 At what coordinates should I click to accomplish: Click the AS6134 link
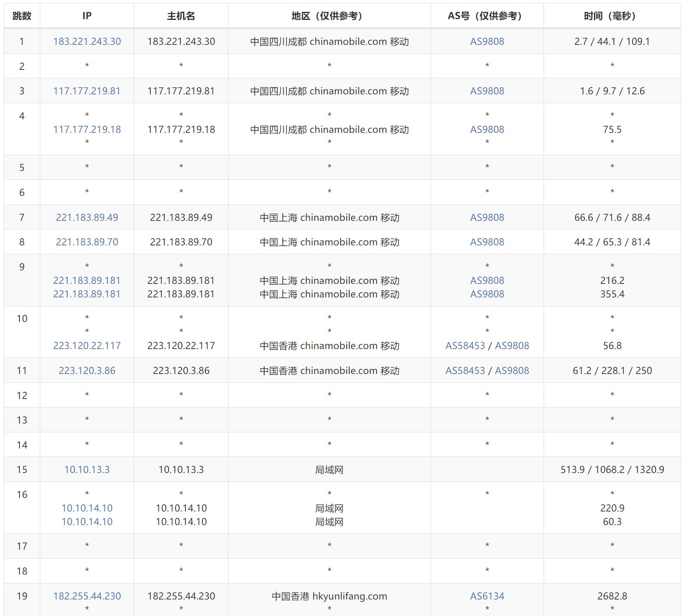(487, 596)
